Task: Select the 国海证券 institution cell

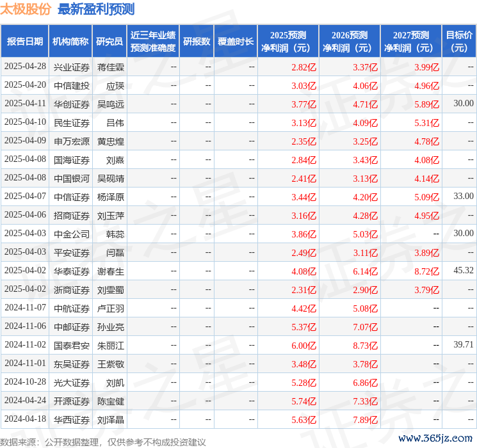Action: click(x=72, y=160)
